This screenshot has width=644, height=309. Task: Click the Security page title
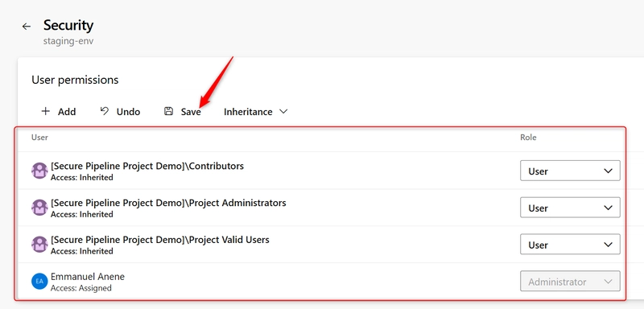click(68, 25)
